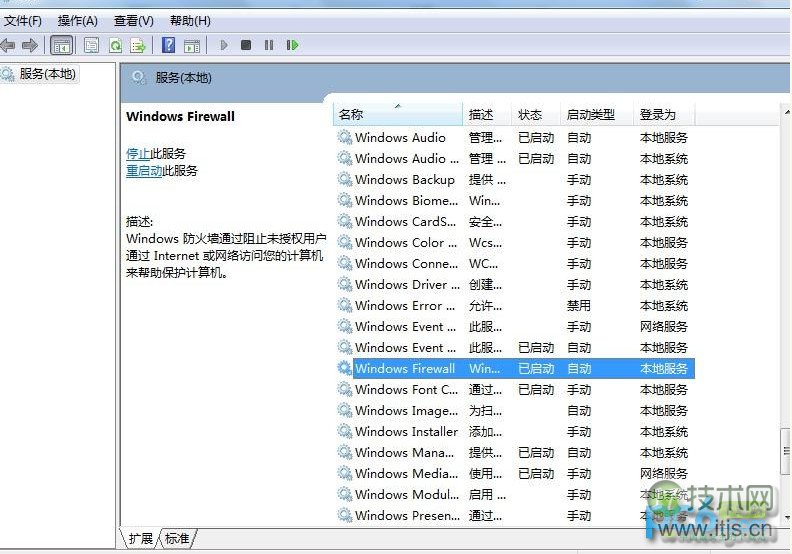
Task: Select the Windows Presen... service name
Action: click(407, 515)
